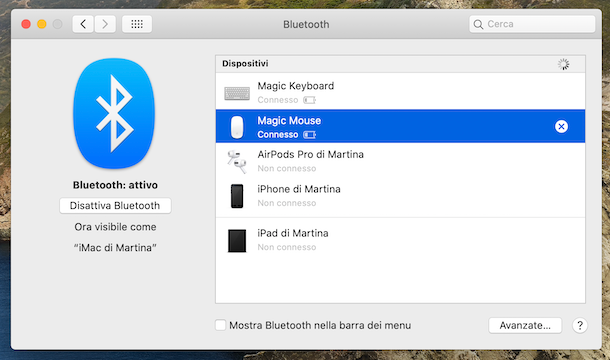
Task: Click the Bluetooth: attivo status label
Action: tap(115, 185)
